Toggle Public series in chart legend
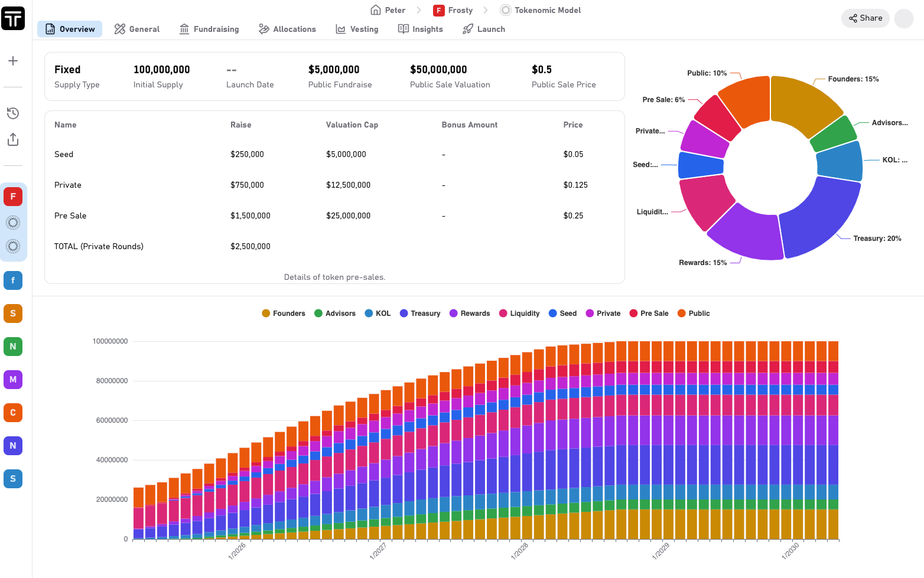 tap(694, 314)
